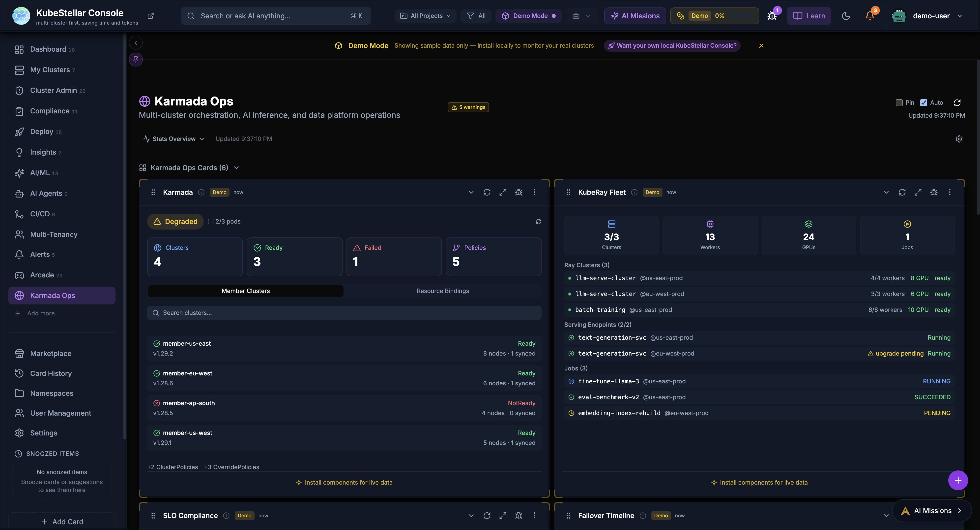Expand the KubeRay Fleet card to fullscreen
The height and width of the screenshot is (530, 980).
pos(918,192)
